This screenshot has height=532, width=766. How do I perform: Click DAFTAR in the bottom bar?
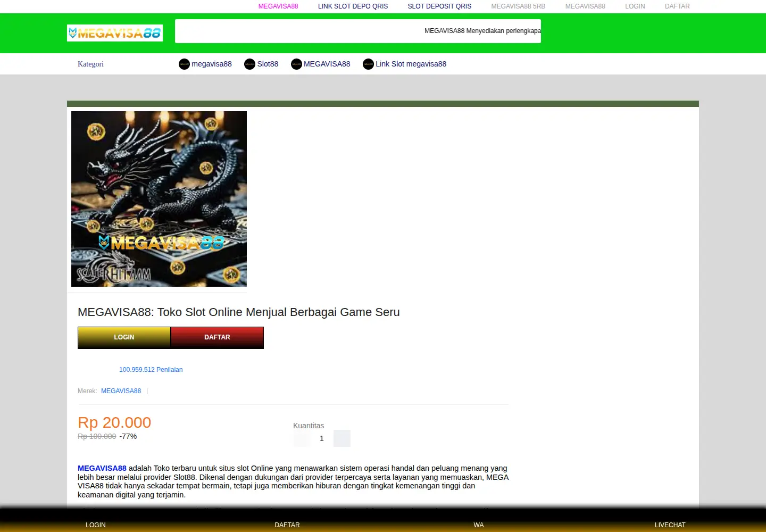(287, 525)
